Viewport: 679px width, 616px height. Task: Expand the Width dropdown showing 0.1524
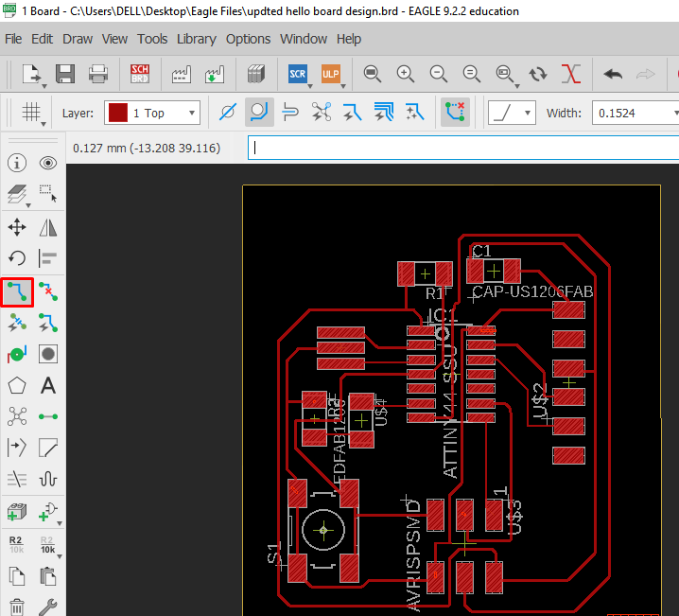(x=629, y=113)
